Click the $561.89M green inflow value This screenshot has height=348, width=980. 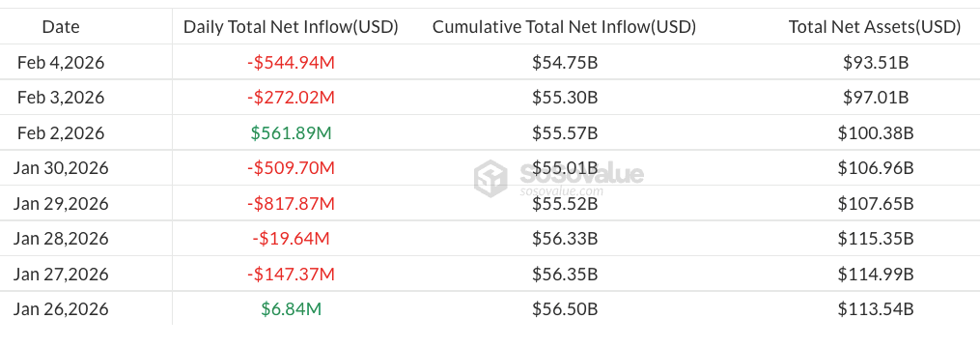tap(291, 133)
